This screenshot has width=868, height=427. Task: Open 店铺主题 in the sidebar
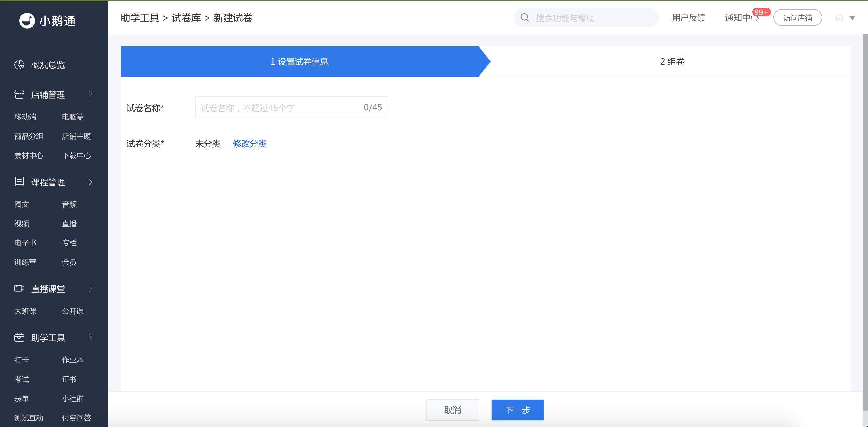(77, 136)
